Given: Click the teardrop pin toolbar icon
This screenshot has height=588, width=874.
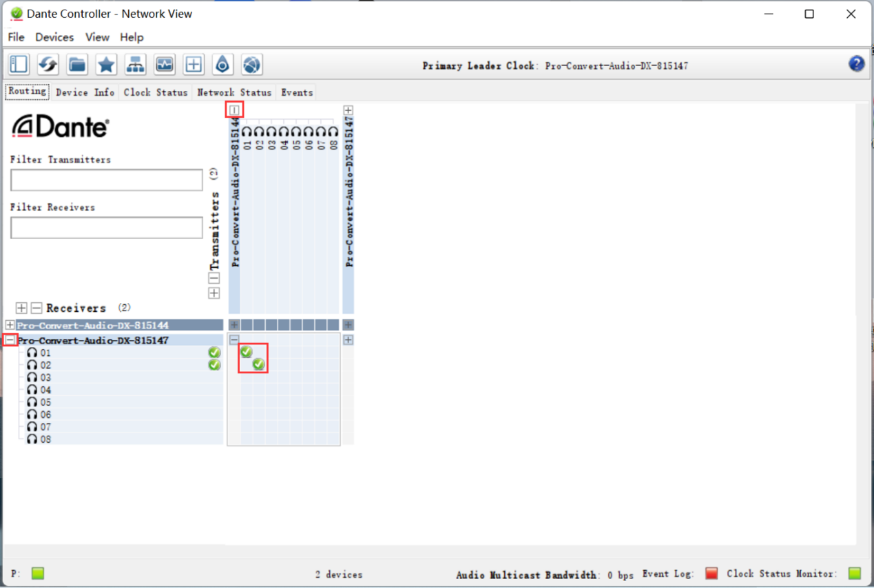Looking at the screenshot, I should point(222,65).
